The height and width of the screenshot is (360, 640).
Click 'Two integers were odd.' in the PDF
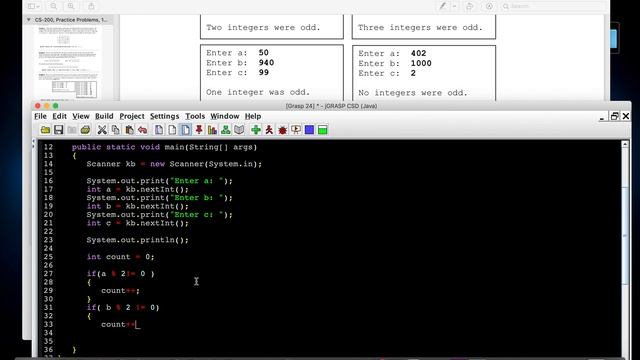click(263, 27)
